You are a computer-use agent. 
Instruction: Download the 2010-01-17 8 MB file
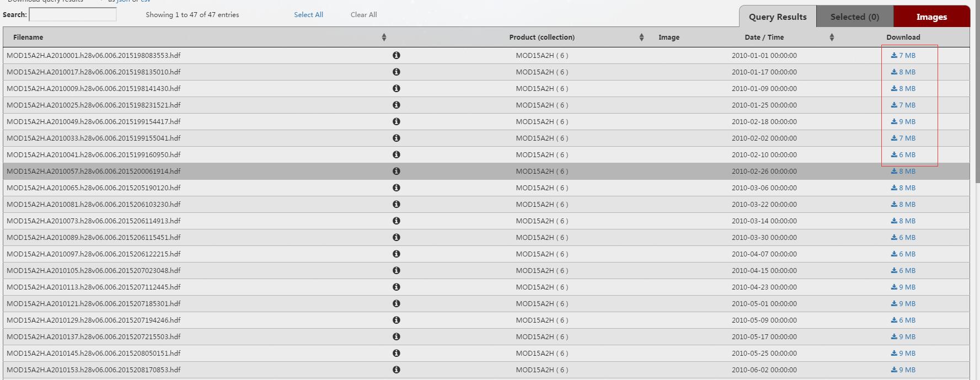pyautogui.click(x=903, y=72)
